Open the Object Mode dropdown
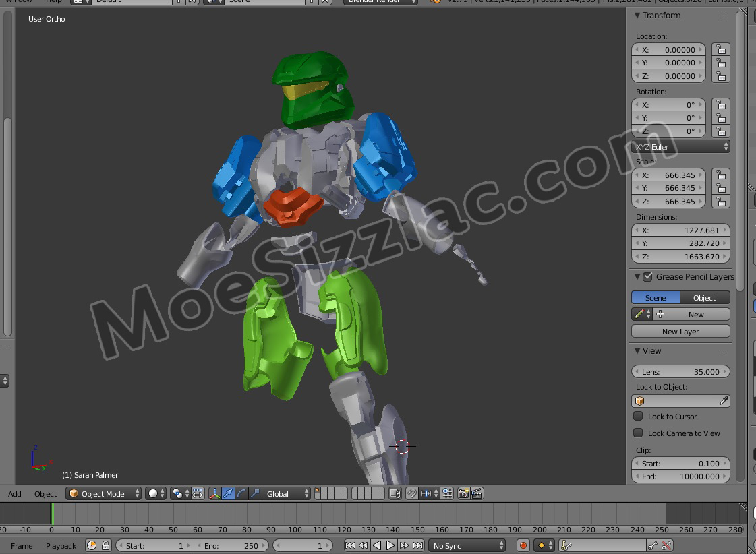 click(104, 493)
